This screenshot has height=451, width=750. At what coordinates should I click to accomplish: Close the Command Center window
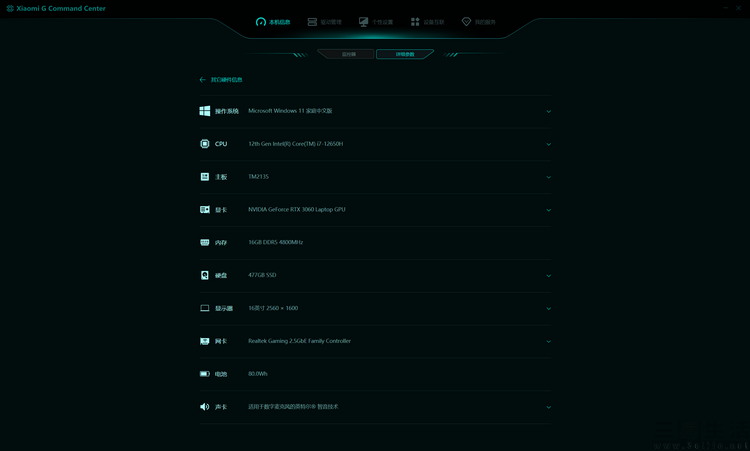738,8
